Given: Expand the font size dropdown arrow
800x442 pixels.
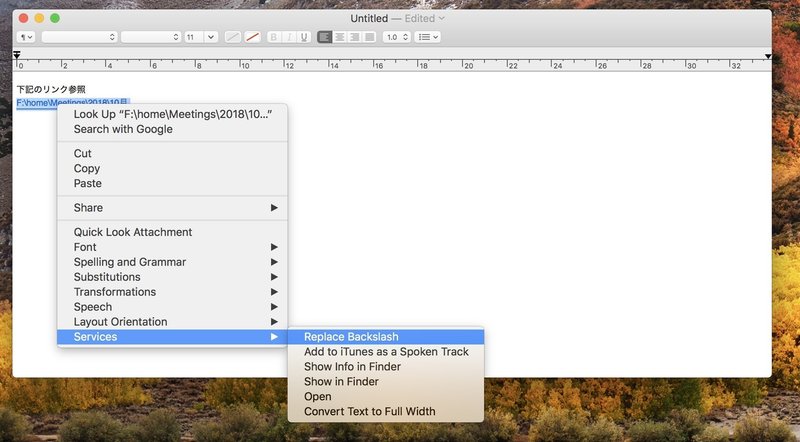Looking at the screenshot, I should pos(211,37).
